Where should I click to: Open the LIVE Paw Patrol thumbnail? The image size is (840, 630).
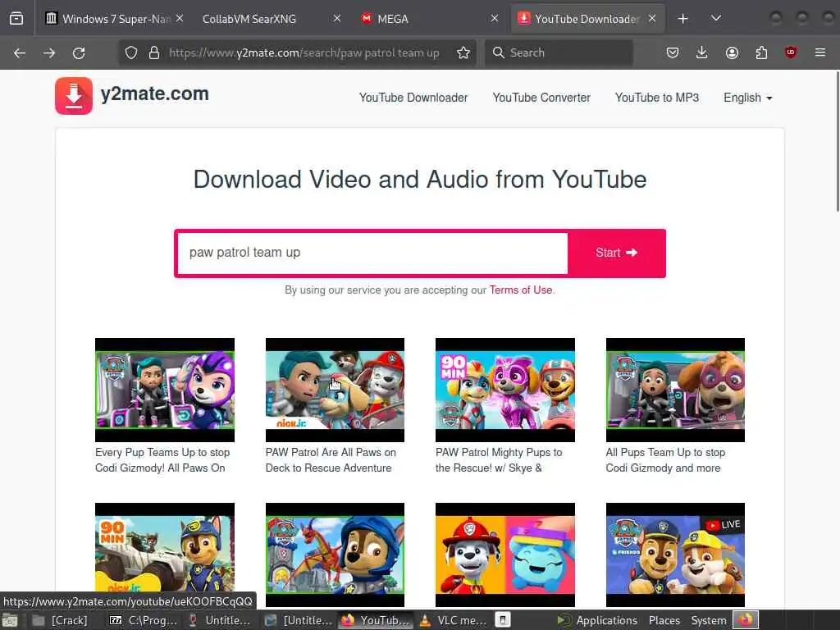tap(675, 555)
